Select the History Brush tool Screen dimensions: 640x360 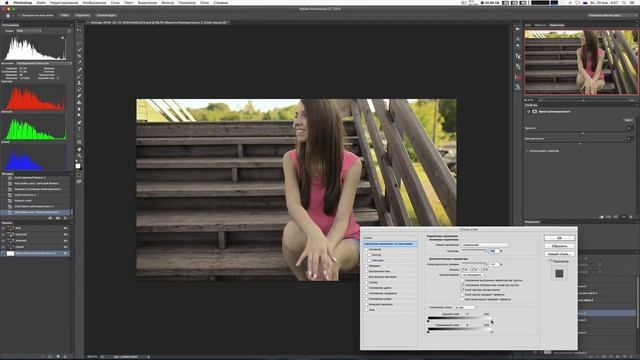coord(79,89)
